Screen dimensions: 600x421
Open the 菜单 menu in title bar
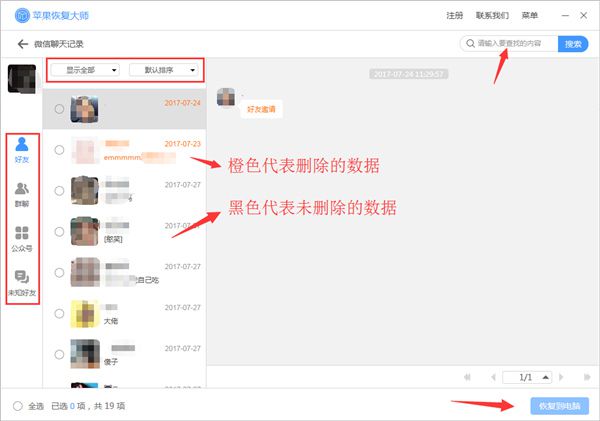point(529,16)
